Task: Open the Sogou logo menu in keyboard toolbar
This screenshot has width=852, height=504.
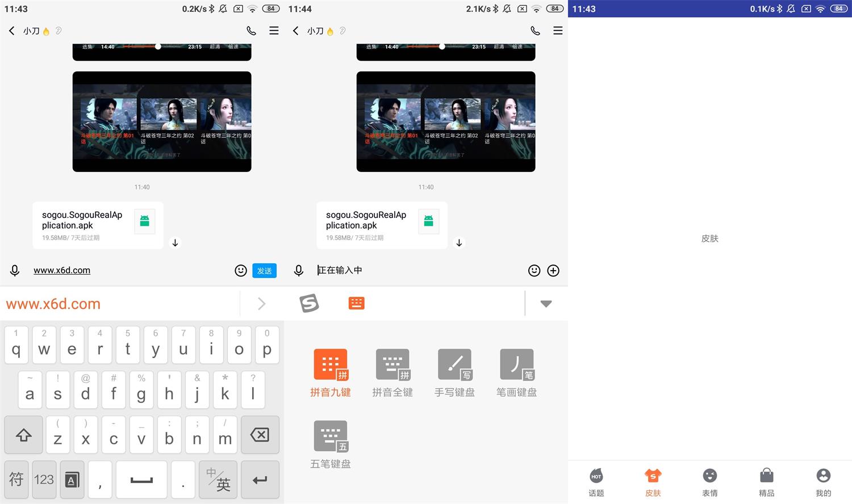Action: tap(309, 304)
